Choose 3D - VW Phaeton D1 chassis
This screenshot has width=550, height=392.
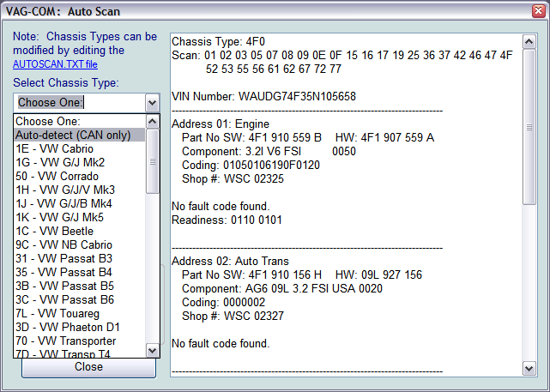(80, 327)
